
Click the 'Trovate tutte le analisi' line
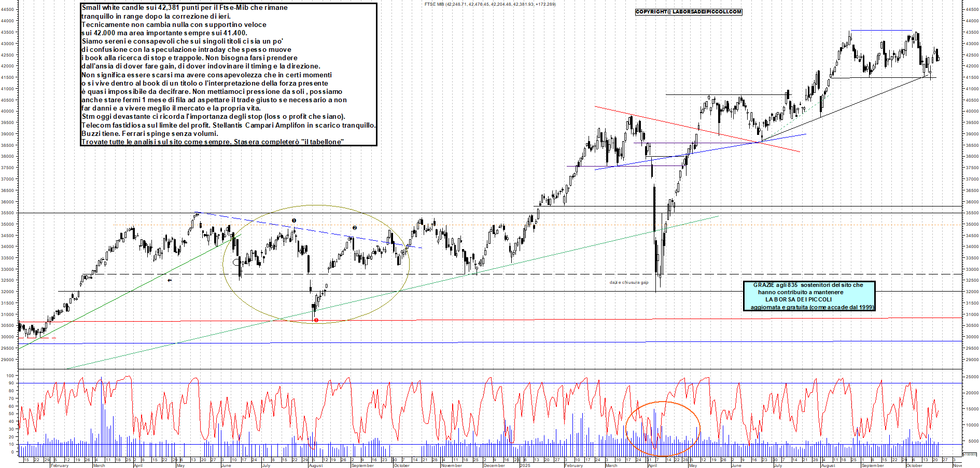pos(213,142)
